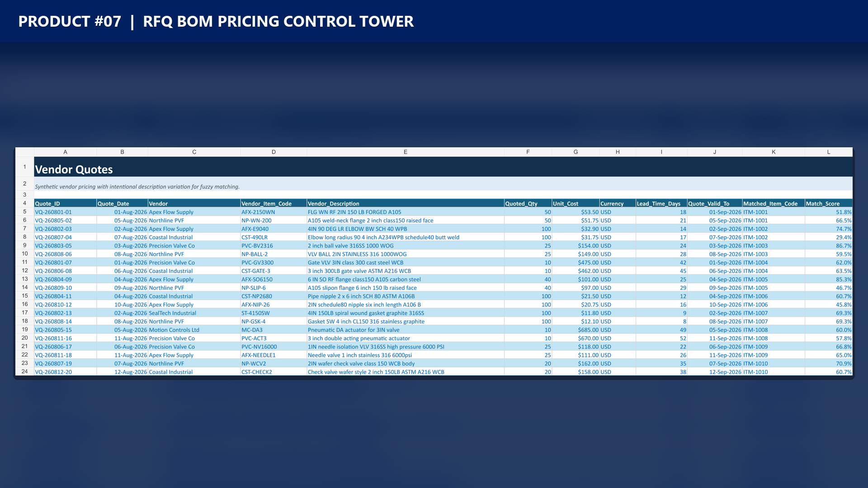Select quote date 12-Aug-2026 cell
This screenshot has width=868, height=488.
coord(122,372)
